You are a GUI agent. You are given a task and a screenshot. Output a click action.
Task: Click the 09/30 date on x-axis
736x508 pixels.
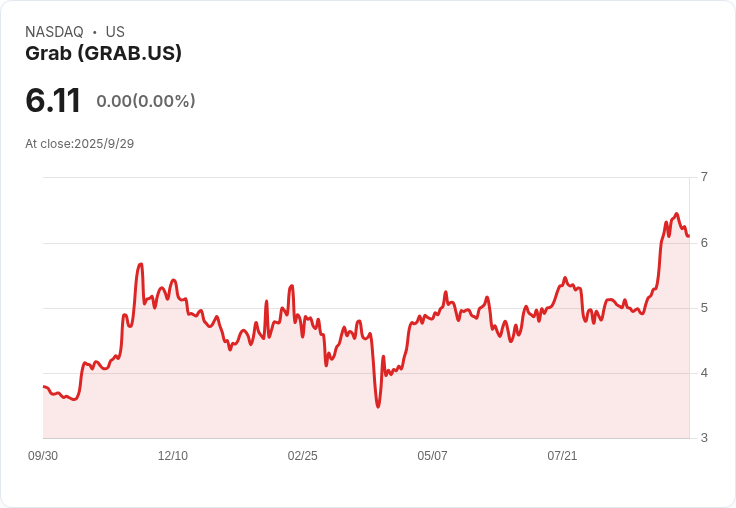[x=43, y=456]
